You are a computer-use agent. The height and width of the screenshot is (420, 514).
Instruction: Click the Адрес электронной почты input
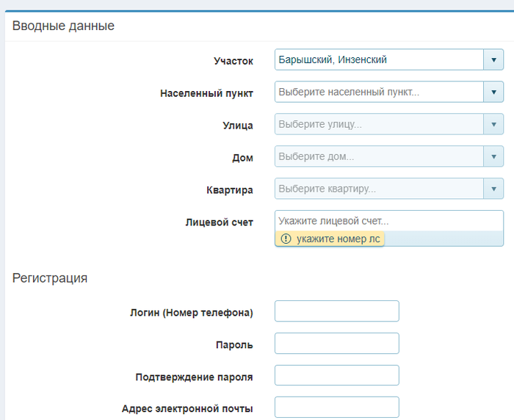click(x=336, y=408)
